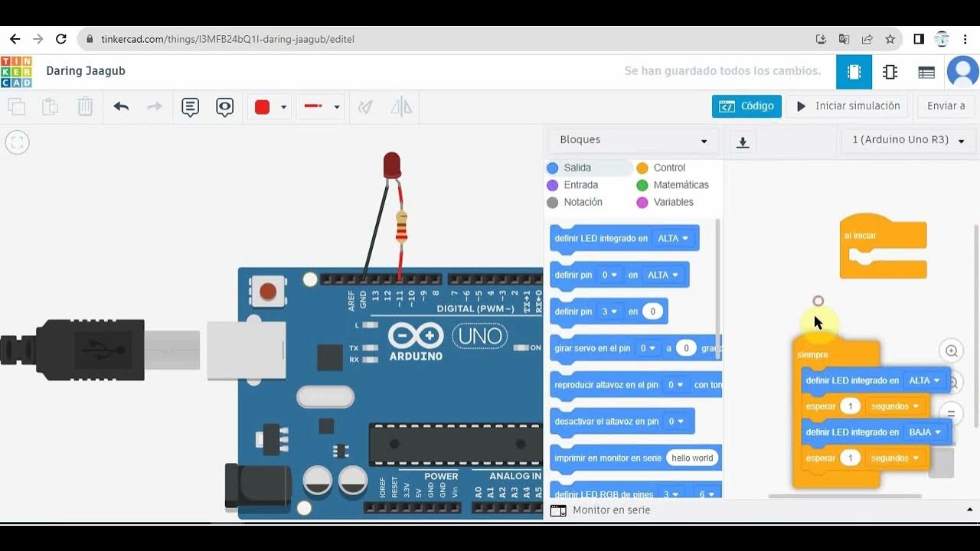Zoom to fit the circuit view
Screen dimensions: 980x551
tap(17, 142)
